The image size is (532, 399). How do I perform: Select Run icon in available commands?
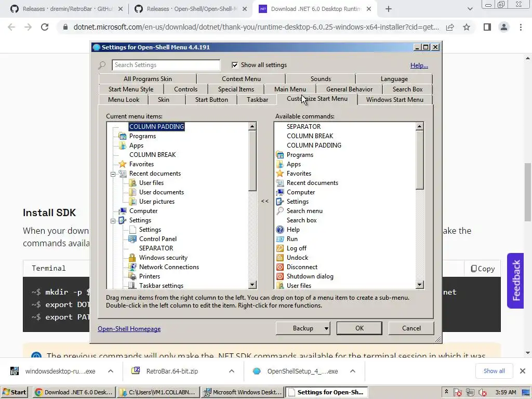coord(280,239)
